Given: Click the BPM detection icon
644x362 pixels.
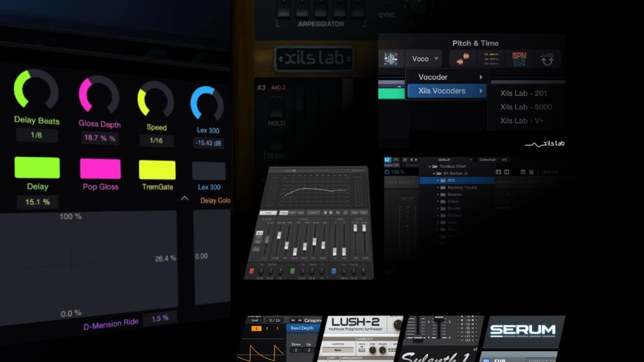Looking at the screenshot, I should pyautogui.click(x=519, y=59).
